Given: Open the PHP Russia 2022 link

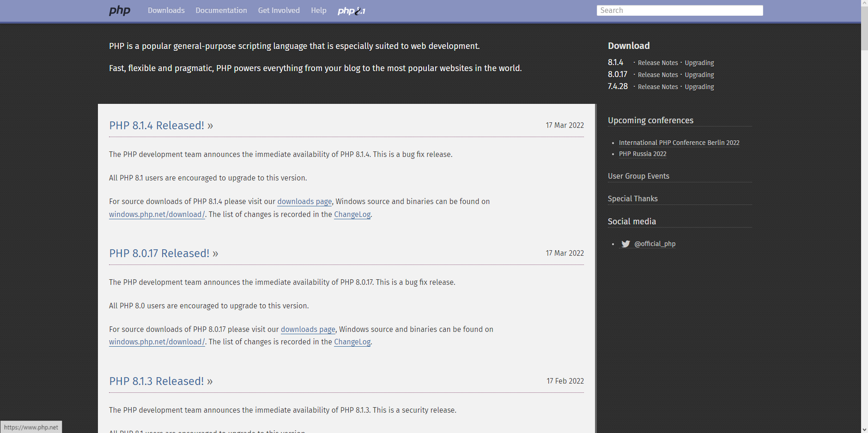Looking at the screenshot, I should click(x=642, y=154).
